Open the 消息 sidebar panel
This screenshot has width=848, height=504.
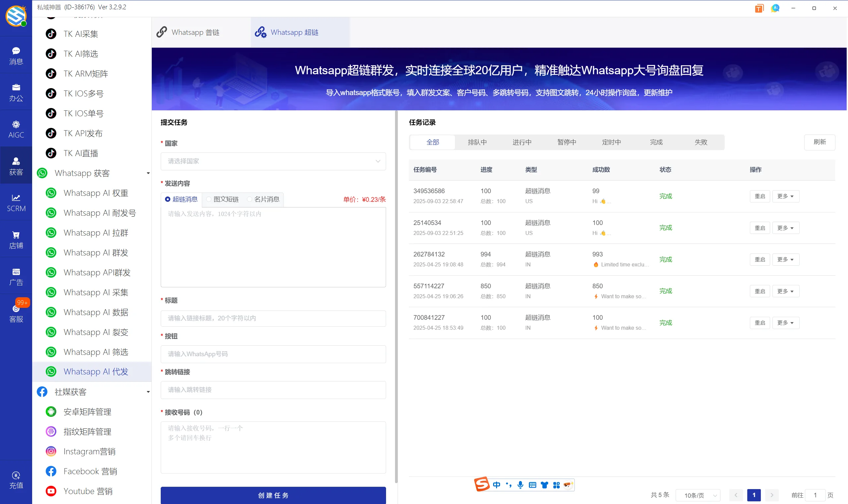point(16,55)
